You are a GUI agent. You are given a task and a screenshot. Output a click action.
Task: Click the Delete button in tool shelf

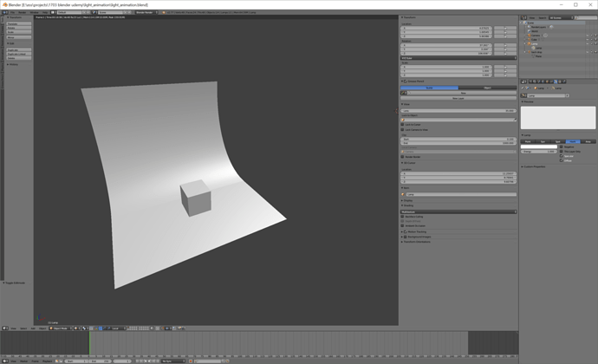[19, 58]
